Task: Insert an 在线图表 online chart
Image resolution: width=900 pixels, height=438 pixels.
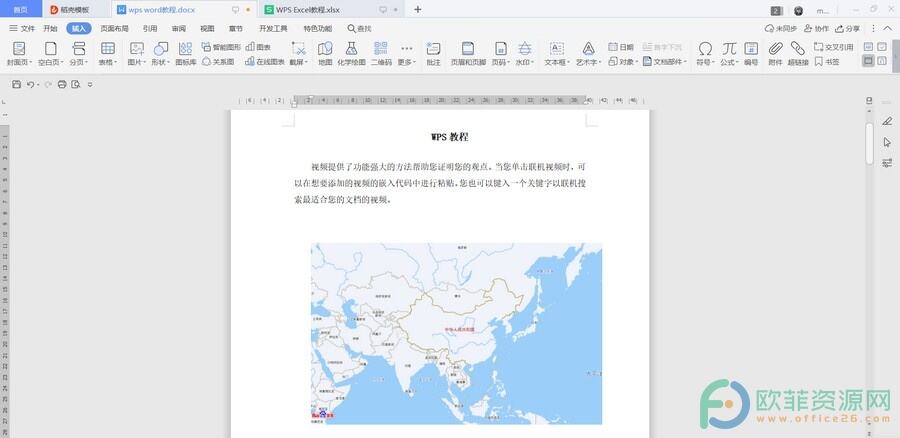Action: pyautogui.click(x=265, y=61)
